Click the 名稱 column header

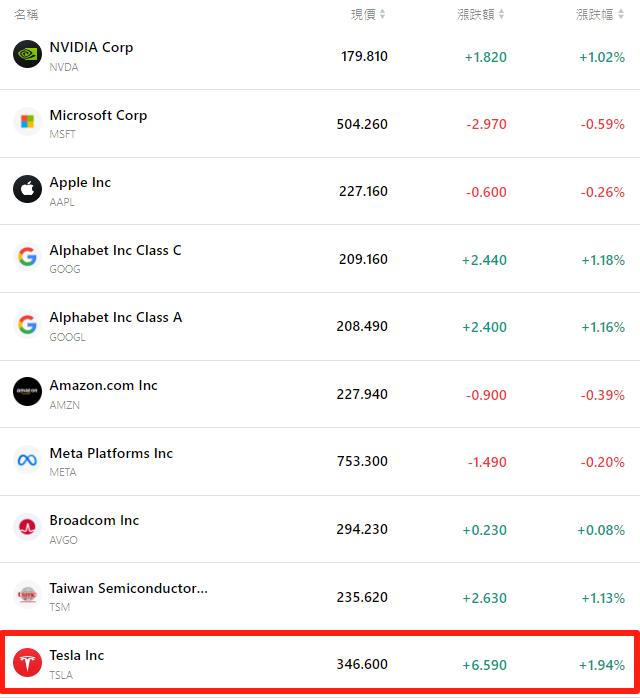point(25,14)
